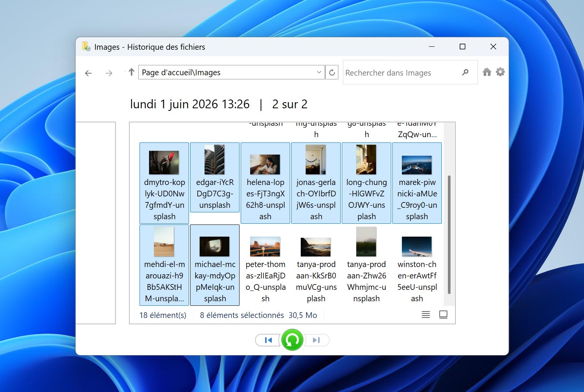Go up one folder level
Viewport: 584px width, 392px height.
pyautogui.click(x=132, y=72)
